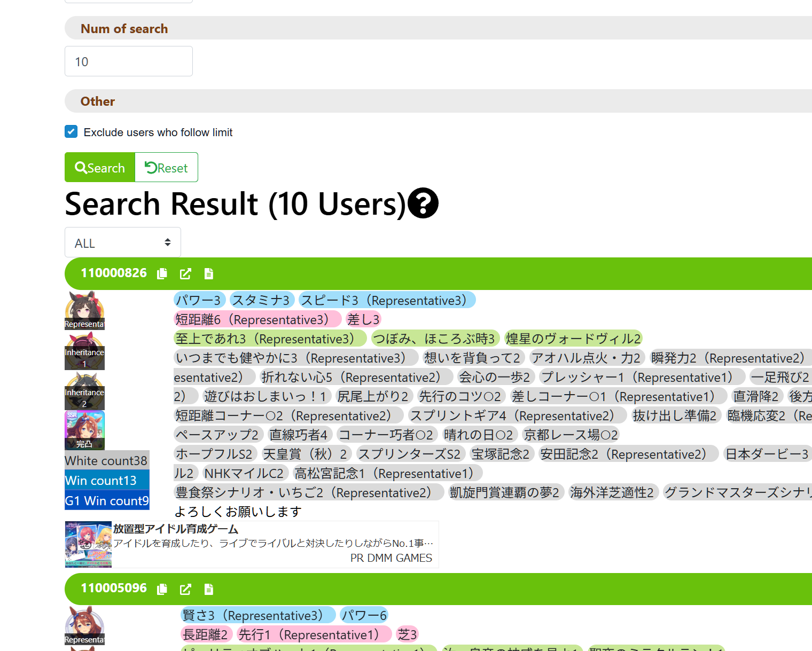This screenshot has width=812, height=651.
Task: Copy the ID 110005096
Action: [x=162, y=589]
